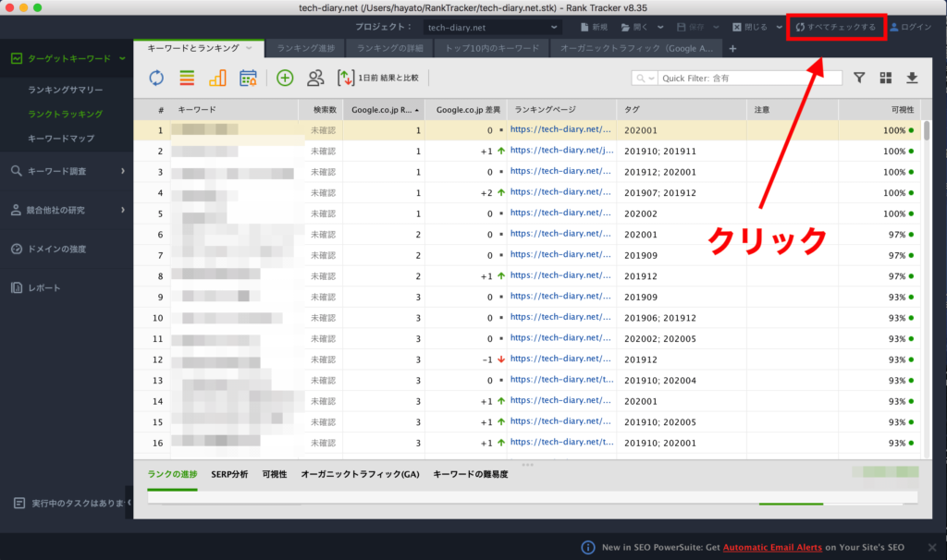Expand the 競合他社の研究 section arrow
947x560 pixels.
pos(123,210)
